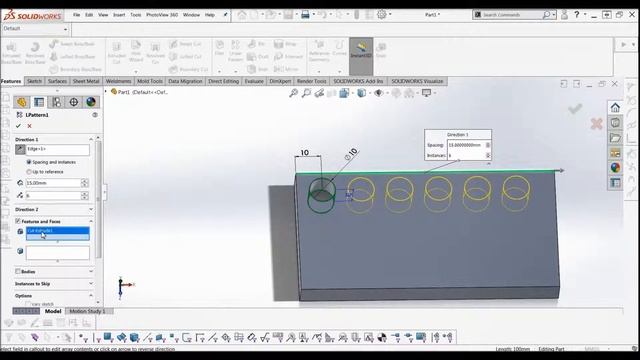
Task: Open the ConfigurationManager tab icon
Action: point(56,102)
